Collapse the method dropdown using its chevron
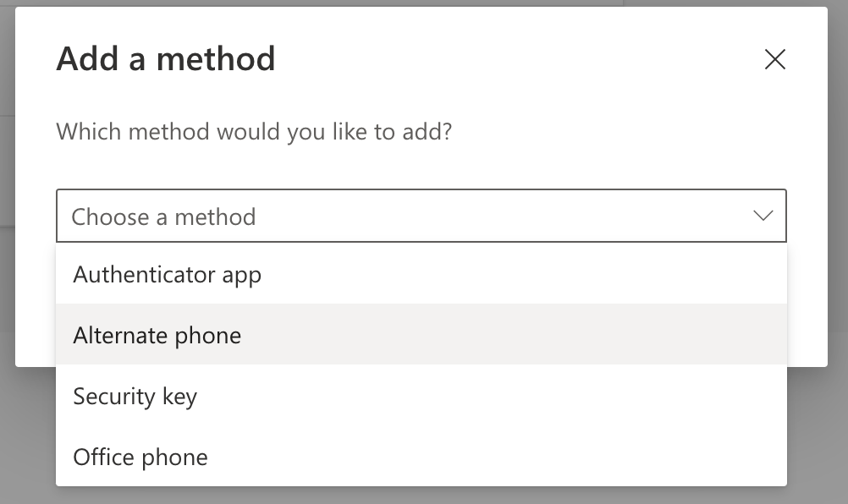Screen dimensions: 848x504 pos(763,216)
